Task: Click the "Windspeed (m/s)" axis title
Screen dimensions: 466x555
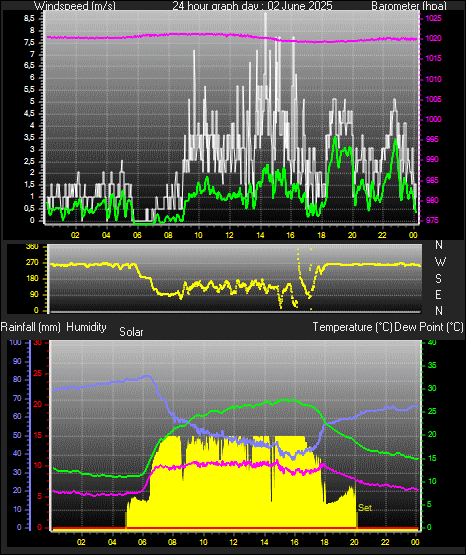Action: tap(75, 5)
